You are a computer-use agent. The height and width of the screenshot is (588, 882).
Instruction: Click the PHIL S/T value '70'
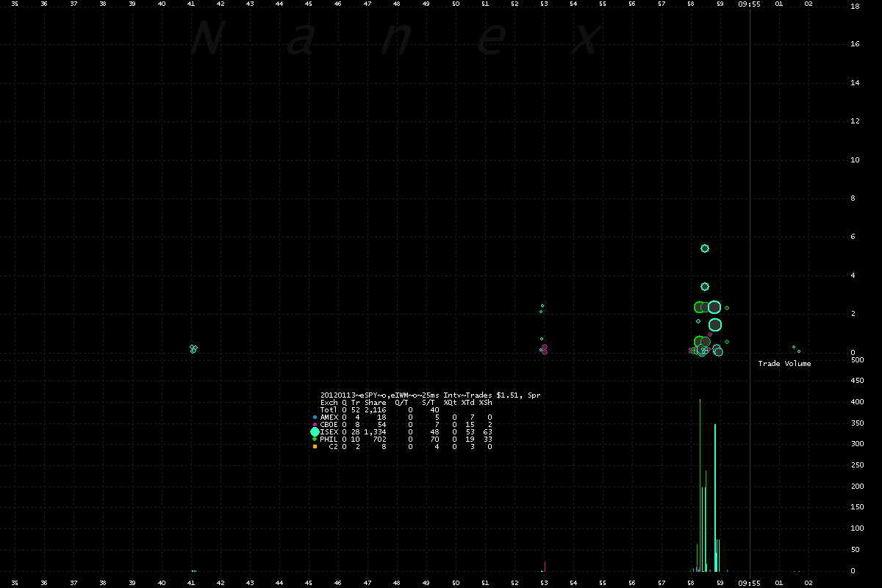coord(434,439)
